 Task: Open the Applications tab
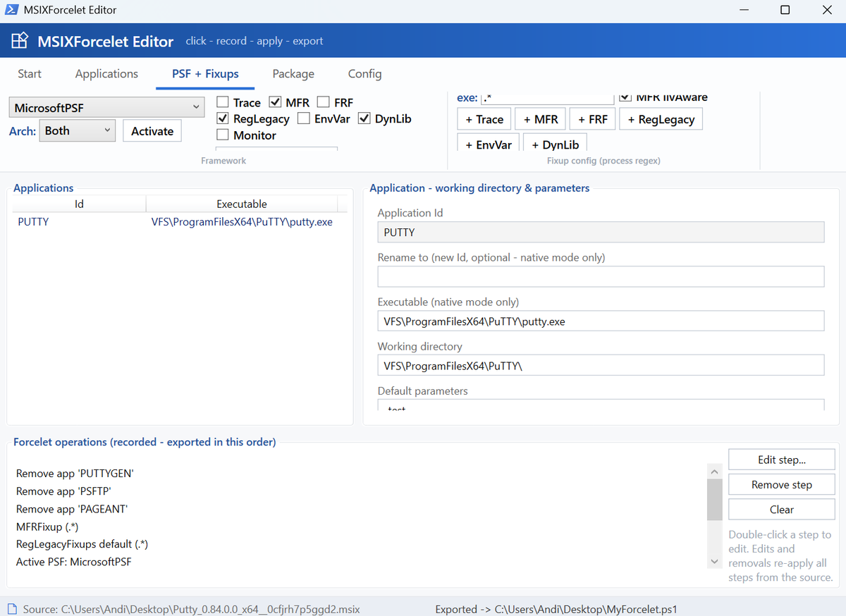(106, 74)
